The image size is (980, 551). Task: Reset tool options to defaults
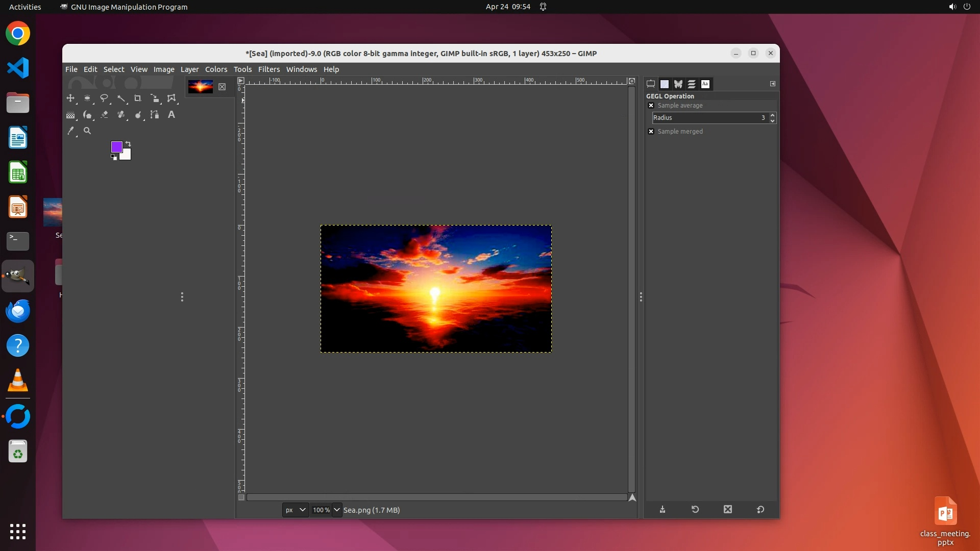point(761,509)
